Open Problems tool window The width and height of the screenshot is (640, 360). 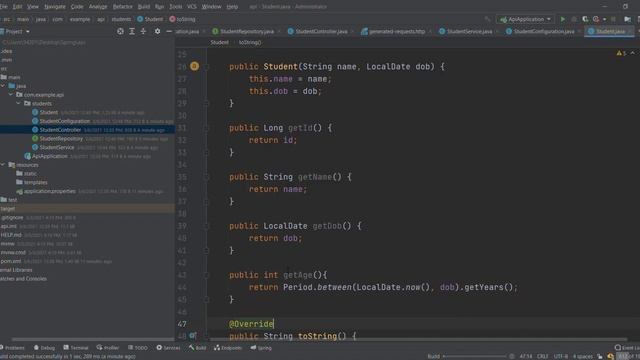click(x=12, y=348)
